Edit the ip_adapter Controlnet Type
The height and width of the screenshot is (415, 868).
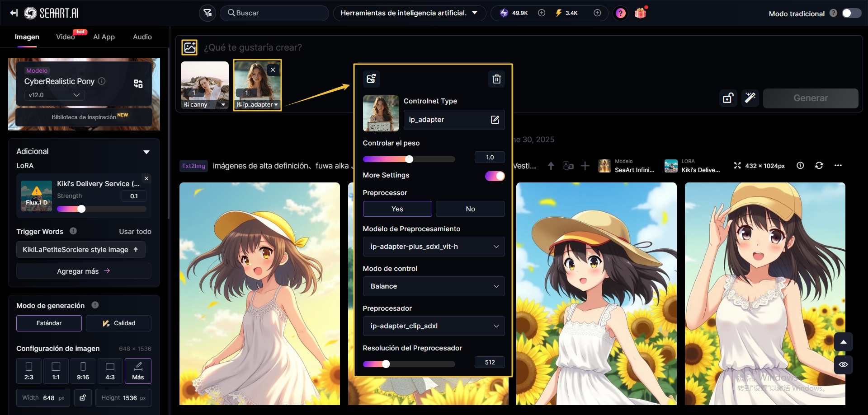coord(495,120)
